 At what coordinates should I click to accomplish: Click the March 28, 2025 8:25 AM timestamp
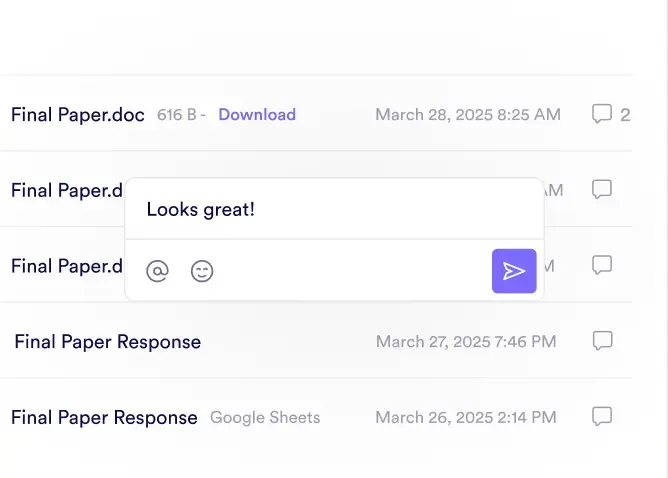pos(467,115)
